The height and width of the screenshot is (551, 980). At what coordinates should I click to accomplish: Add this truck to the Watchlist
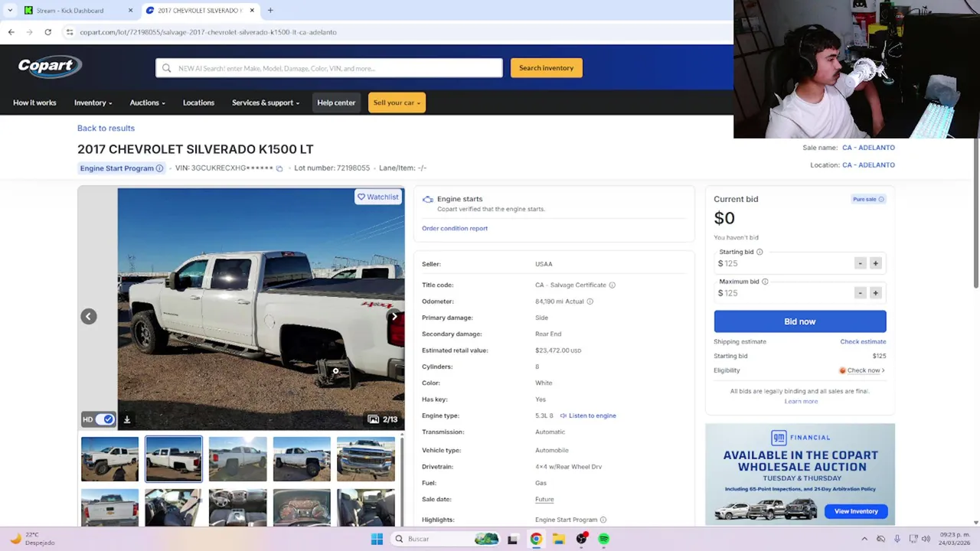click(378, 197)
